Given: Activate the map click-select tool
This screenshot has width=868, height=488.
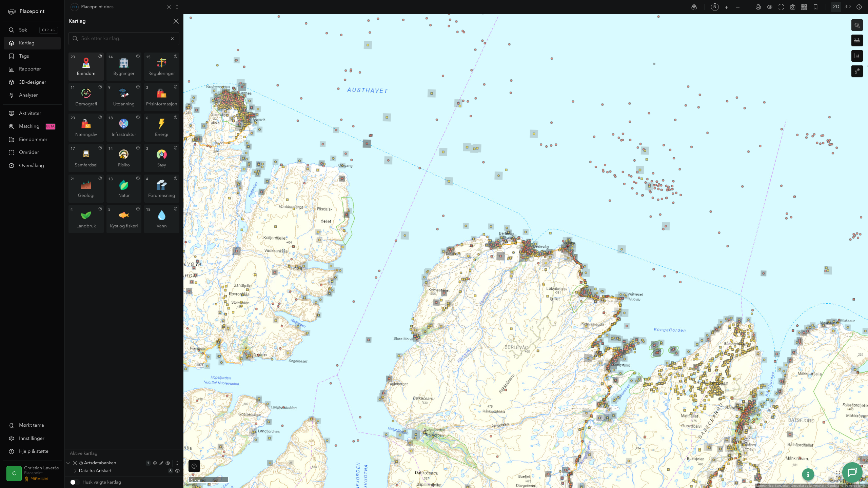Looking at the screenshot, I should click(857, 25).
